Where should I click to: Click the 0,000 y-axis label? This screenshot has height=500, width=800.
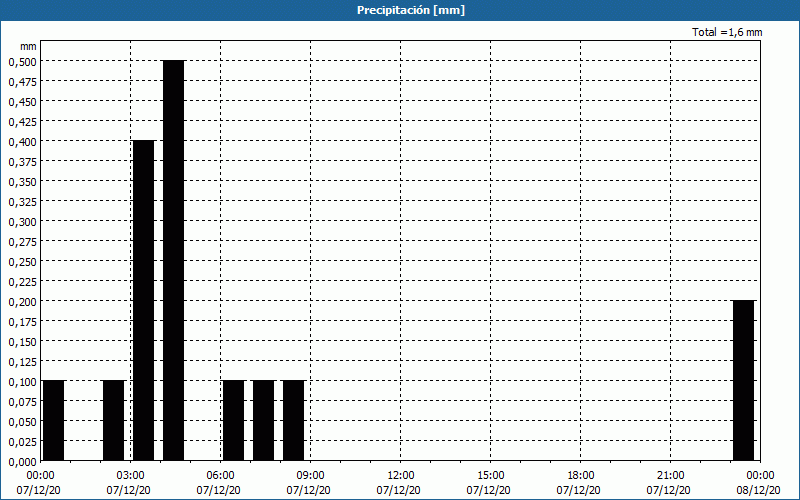(x=22, y=462)
